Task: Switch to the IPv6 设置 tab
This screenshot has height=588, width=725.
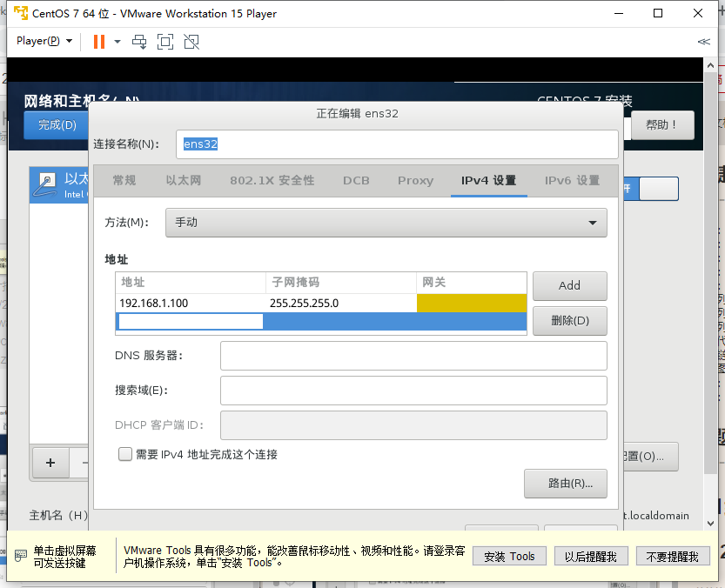Action: point(573,180)
